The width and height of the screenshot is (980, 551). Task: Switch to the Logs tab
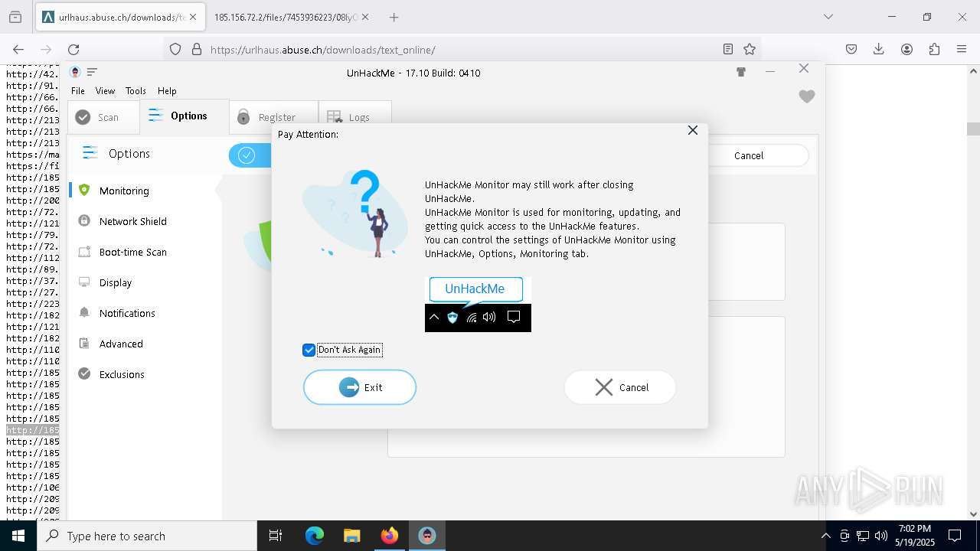pos(355,117)
